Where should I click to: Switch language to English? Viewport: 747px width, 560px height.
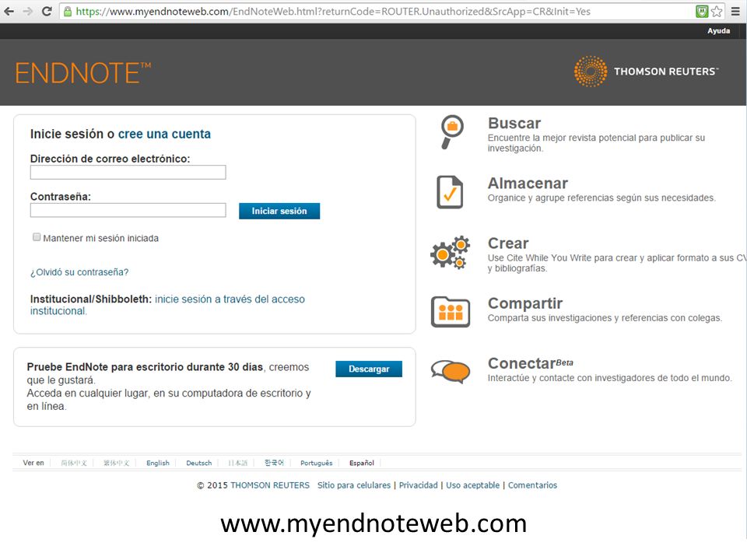(x=158, y=463)
